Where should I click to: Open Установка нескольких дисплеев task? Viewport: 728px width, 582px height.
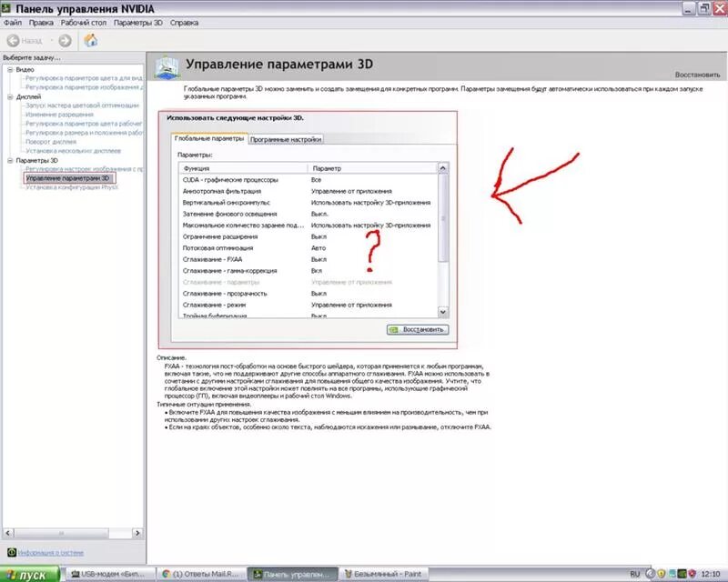[x=74, y=151]
